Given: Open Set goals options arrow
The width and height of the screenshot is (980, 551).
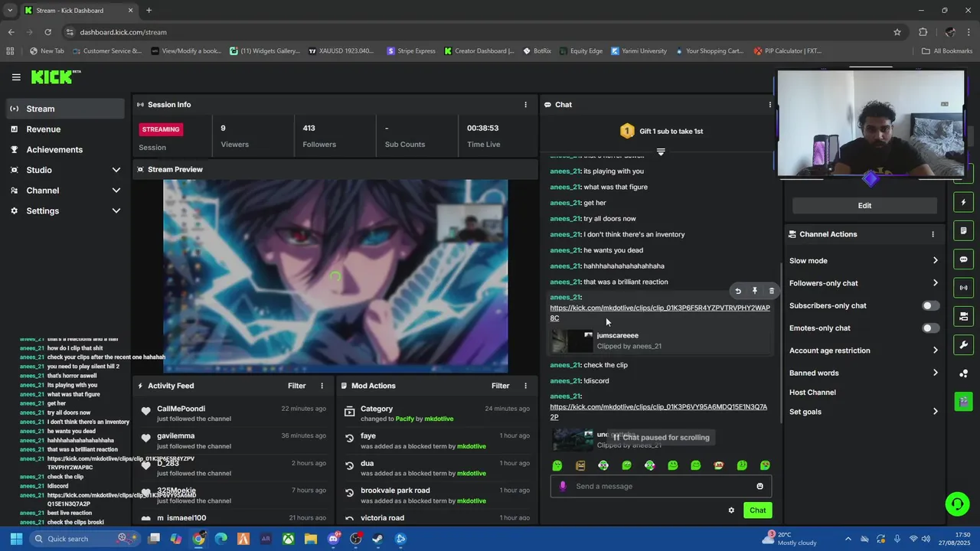Looking at the screenshot, I should pyautogui.click(x=935, y=412).
